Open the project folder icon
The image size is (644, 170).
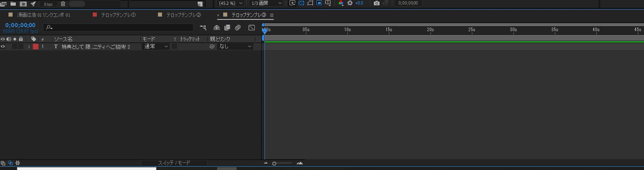click(x=13, y=4)
